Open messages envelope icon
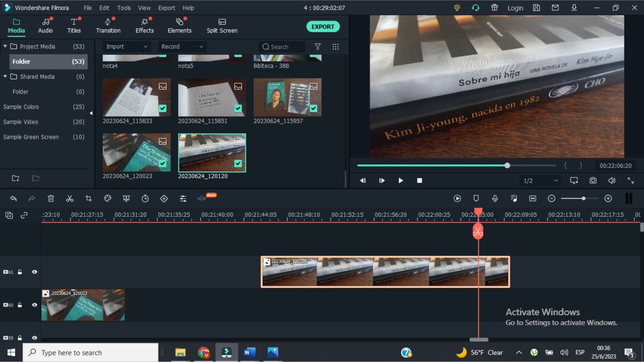The width and height of the screenshot is (644, 362). click(x=555, y=8)
